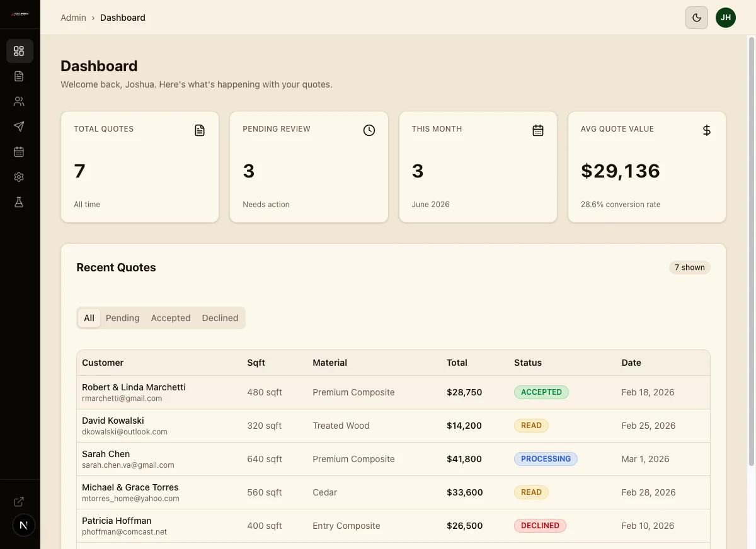Click the 7 shown badge
This screenshot has height=549, width=756.
click(x=690, y=268)
